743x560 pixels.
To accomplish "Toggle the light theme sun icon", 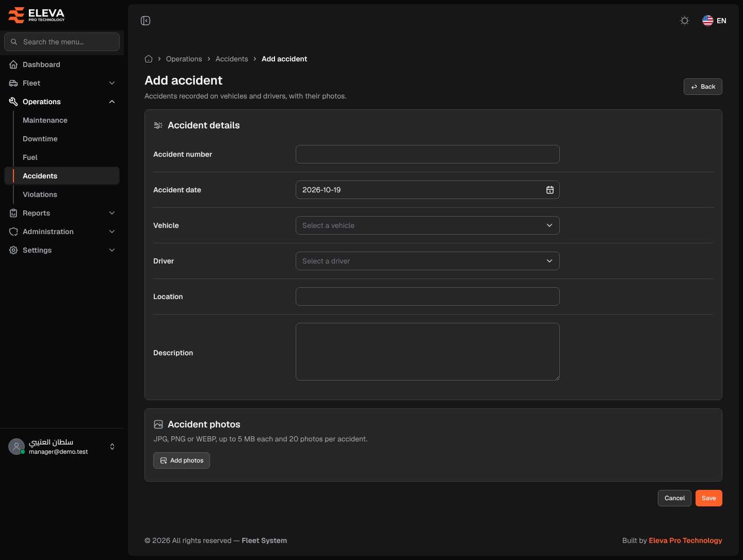I will [685, 21].
